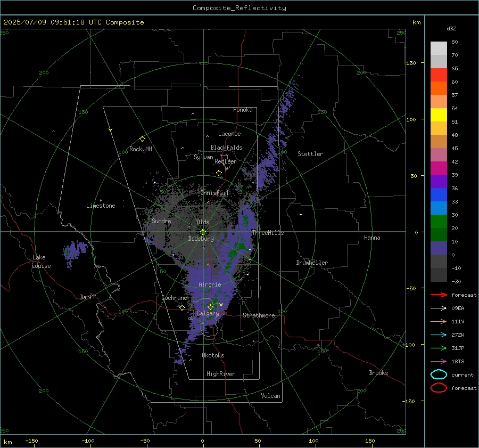Click the Strathmore city label
The width and height of the screenshot is (479, 448).
click(x=259, y=315)
